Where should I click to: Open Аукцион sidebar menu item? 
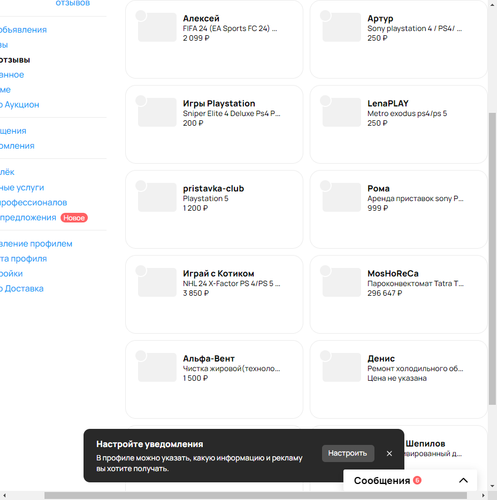[20, 105]
